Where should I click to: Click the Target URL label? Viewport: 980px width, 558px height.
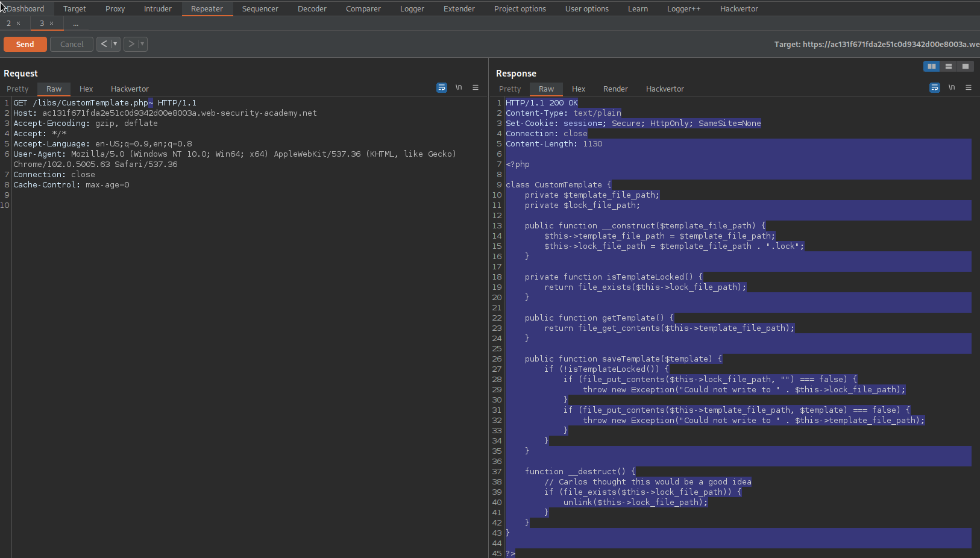pos(876,44)
